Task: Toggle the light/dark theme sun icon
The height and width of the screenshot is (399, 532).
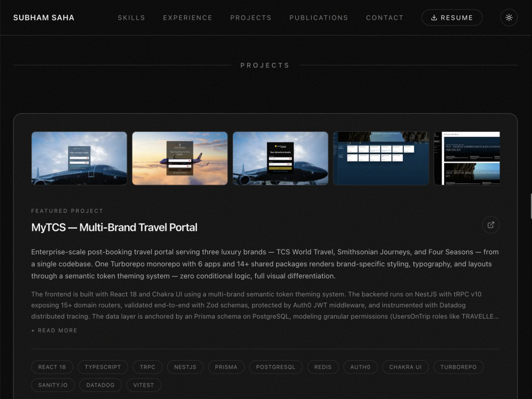Action: (509, 18)
